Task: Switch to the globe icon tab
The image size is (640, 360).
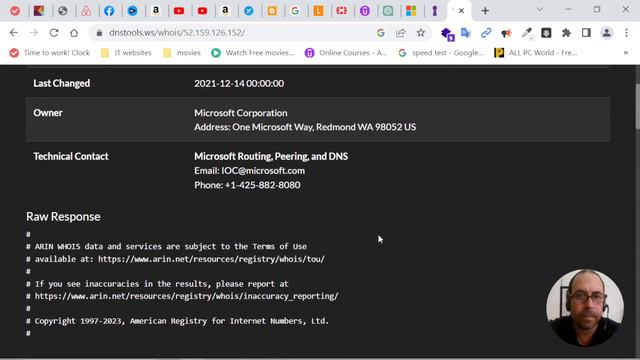Action: click(62, 11)
